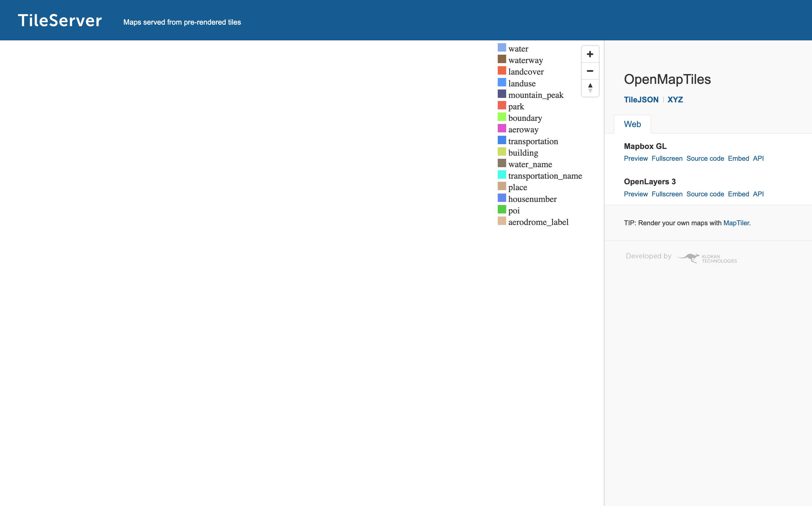Click the TileServer logo in header

[60, 20]
